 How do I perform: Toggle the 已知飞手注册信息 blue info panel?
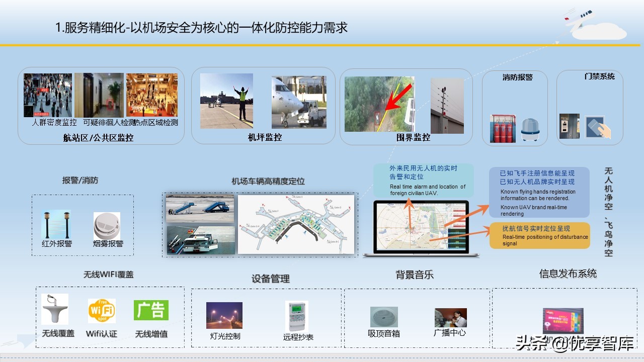coord(539,193)
